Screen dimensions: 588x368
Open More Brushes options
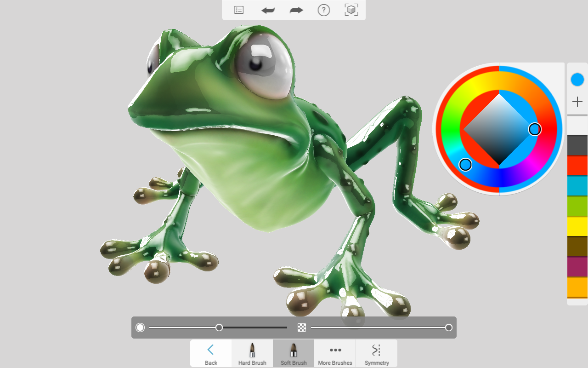[x=335, y=353]
